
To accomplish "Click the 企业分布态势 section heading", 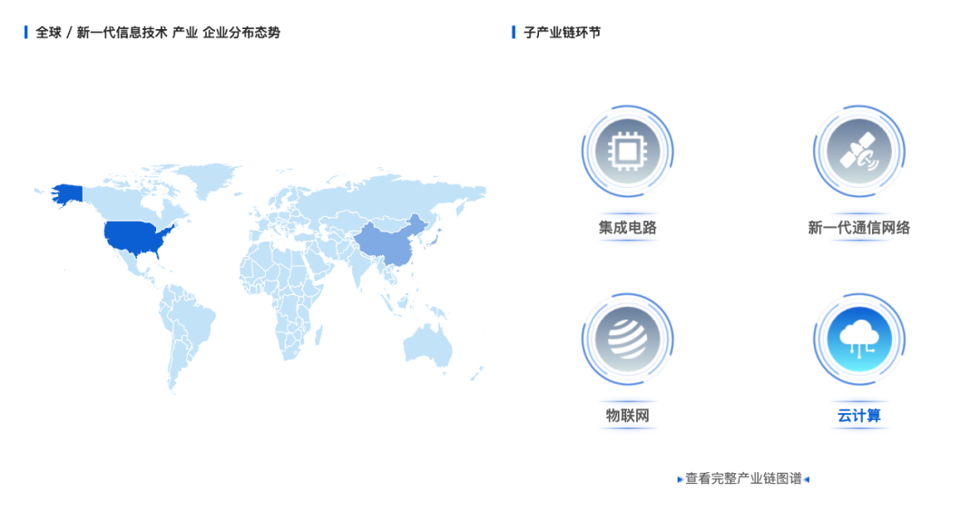I will click(x=158, y=33).
